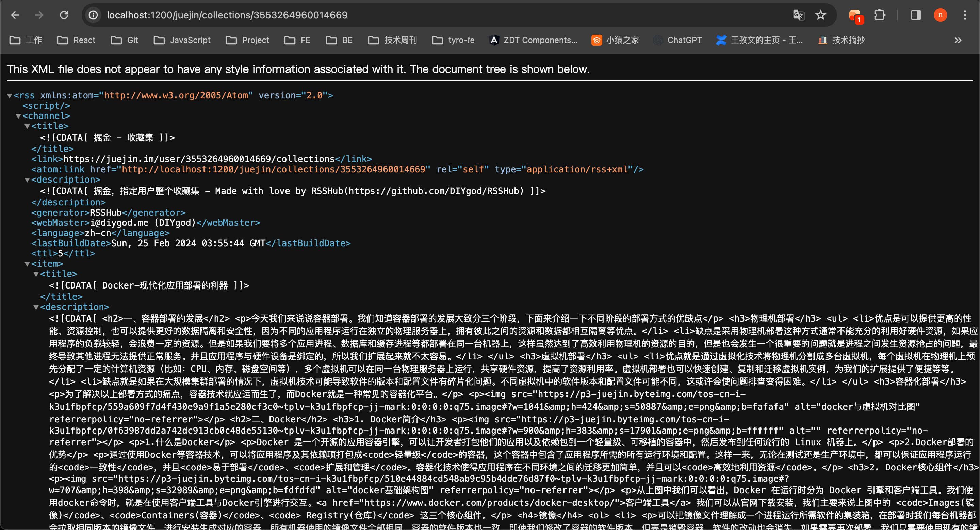Collapse the rss root element
The image size is (980, 530).
[x=10, y=96]
